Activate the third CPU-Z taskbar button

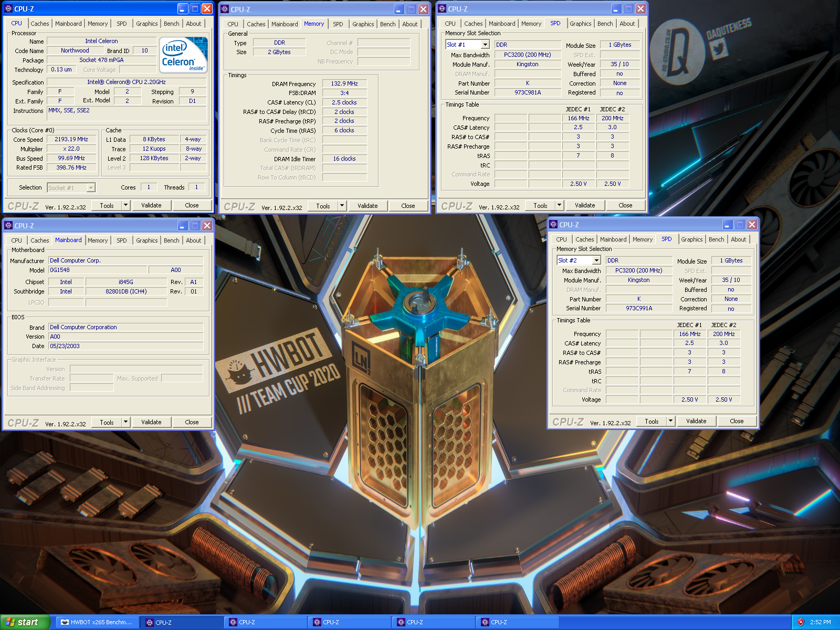click(x=350, y=622)
